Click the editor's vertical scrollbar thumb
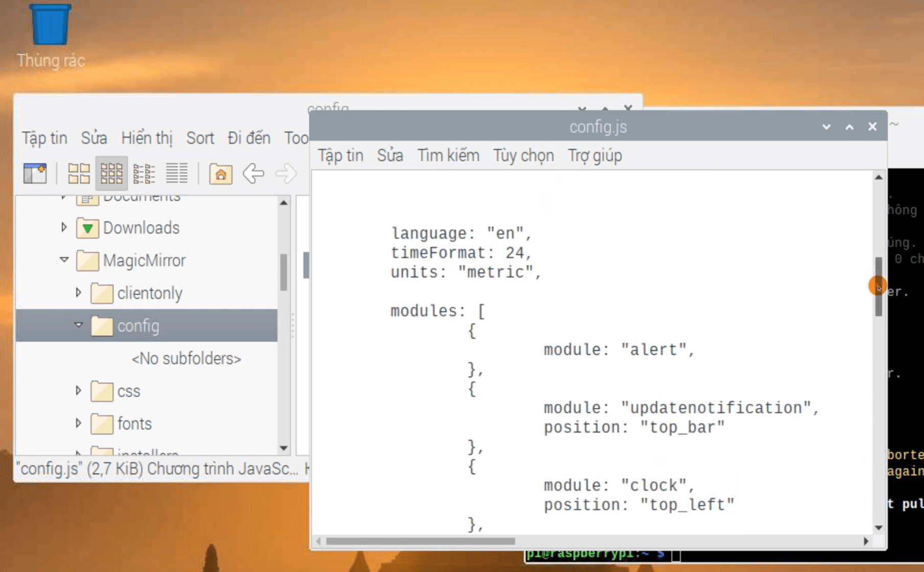The width and height of the screenshot is (924, 572). [x=878, y=286]
